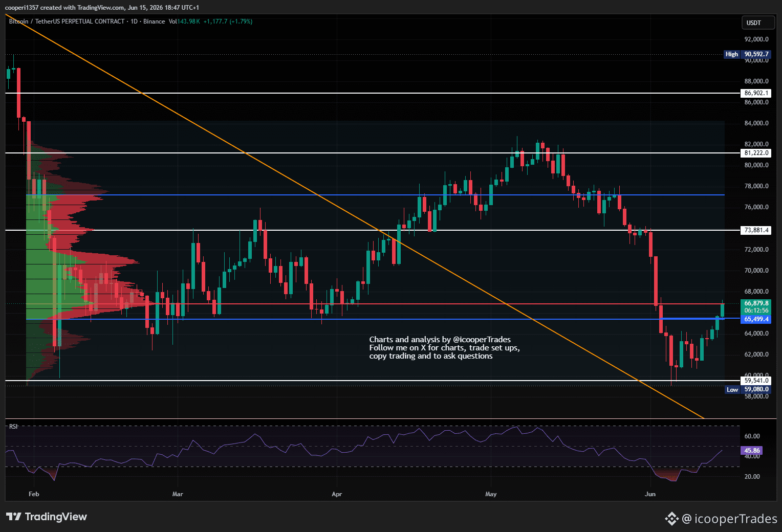Viewport: 782px width, 532px height.
Task: Click the Apr date axis label
Action: 337,494
